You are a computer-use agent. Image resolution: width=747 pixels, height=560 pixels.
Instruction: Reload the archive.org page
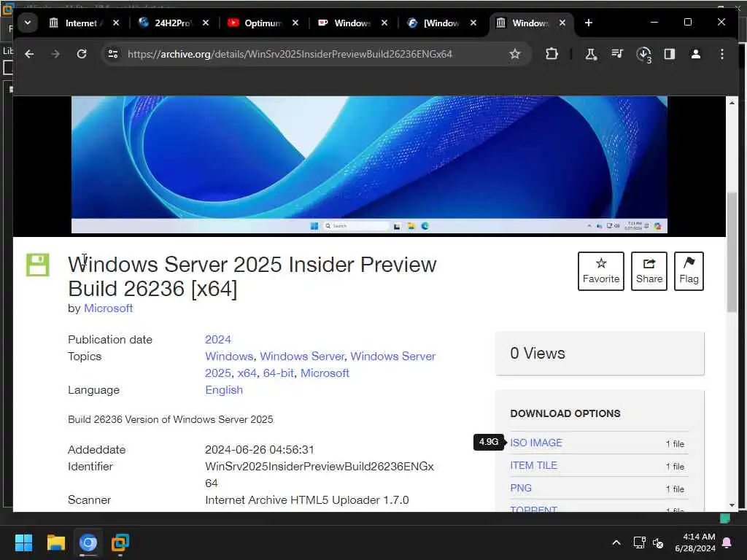point(82,54)
